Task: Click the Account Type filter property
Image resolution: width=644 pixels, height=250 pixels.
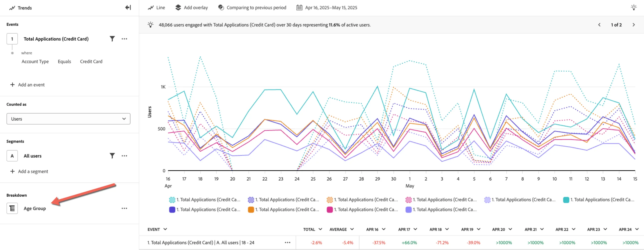Action: pyautogui.click(x=35, y=62)
